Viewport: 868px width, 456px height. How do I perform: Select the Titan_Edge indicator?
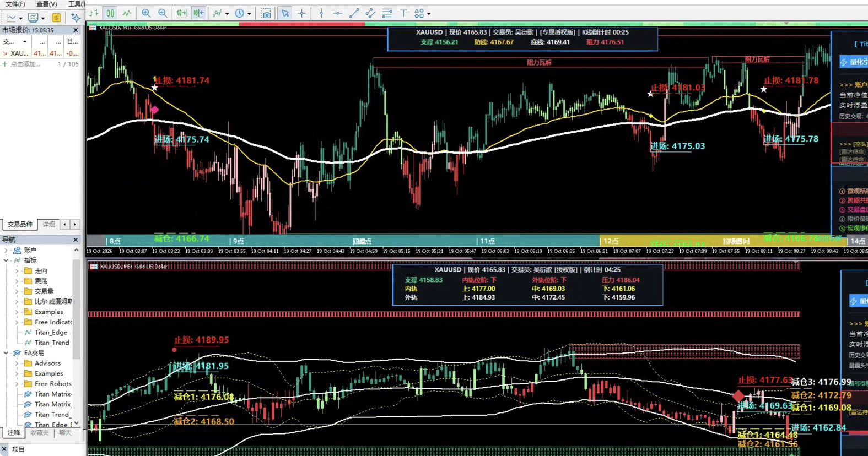(51, 333)
